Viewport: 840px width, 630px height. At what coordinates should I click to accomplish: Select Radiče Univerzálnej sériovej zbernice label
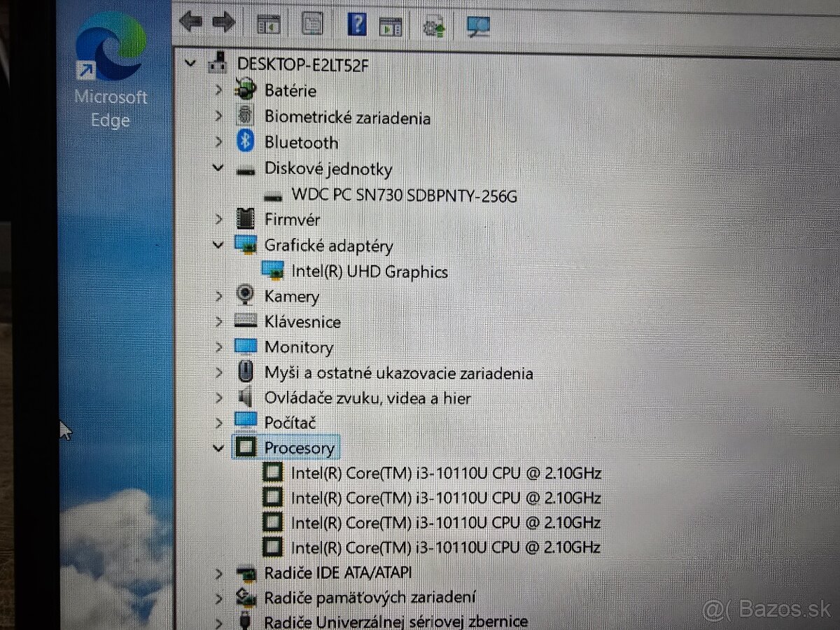coord(395,621)
